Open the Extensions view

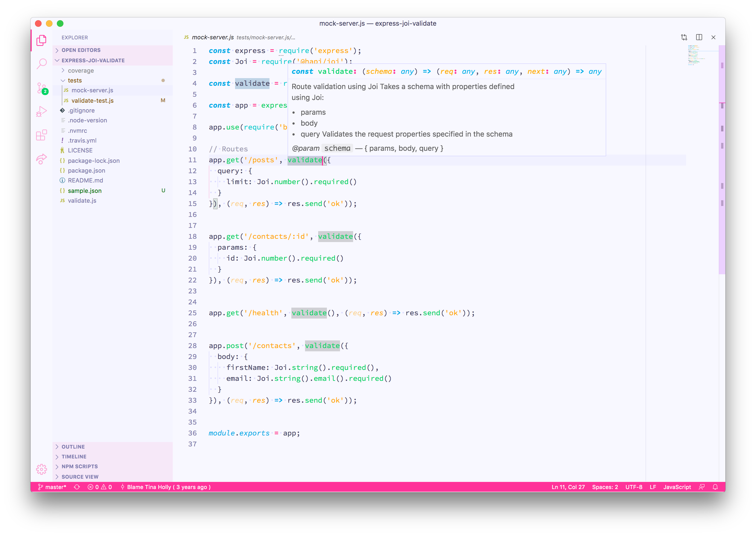[x=42, y=135]
